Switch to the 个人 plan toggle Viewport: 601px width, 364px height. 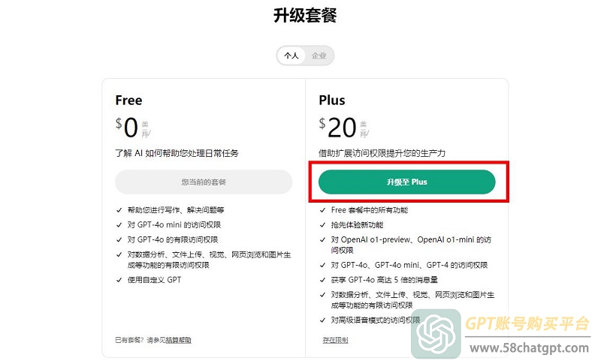[291, 56]
